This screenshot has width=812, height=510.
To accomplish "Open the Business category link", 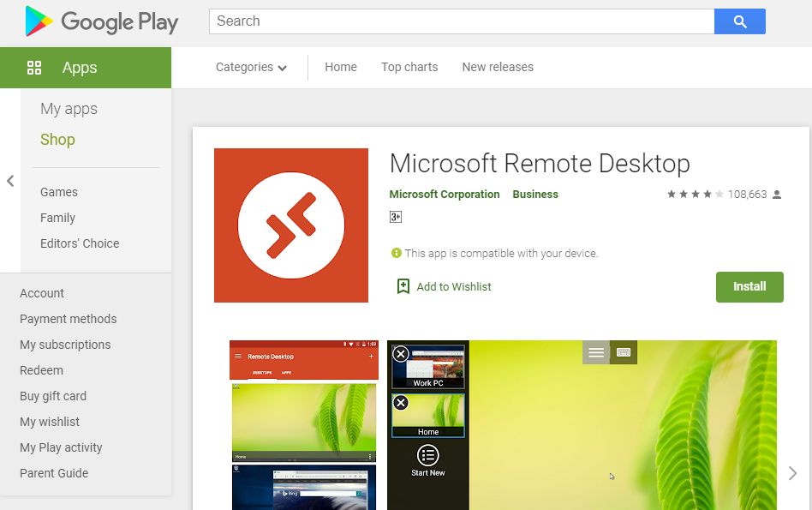I will (535, 195).
